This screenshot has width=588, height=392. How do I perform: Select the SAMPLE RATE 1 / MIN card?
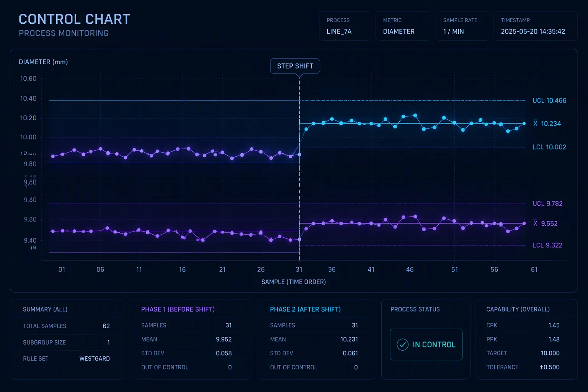tap(462, 26)
